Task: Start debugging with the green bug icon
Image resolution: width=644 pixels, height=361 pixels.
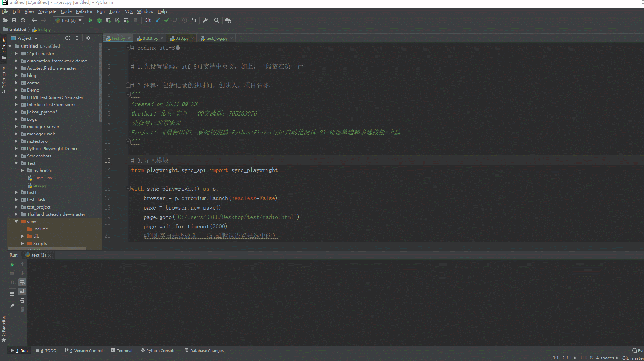Action: click(99, 20)
